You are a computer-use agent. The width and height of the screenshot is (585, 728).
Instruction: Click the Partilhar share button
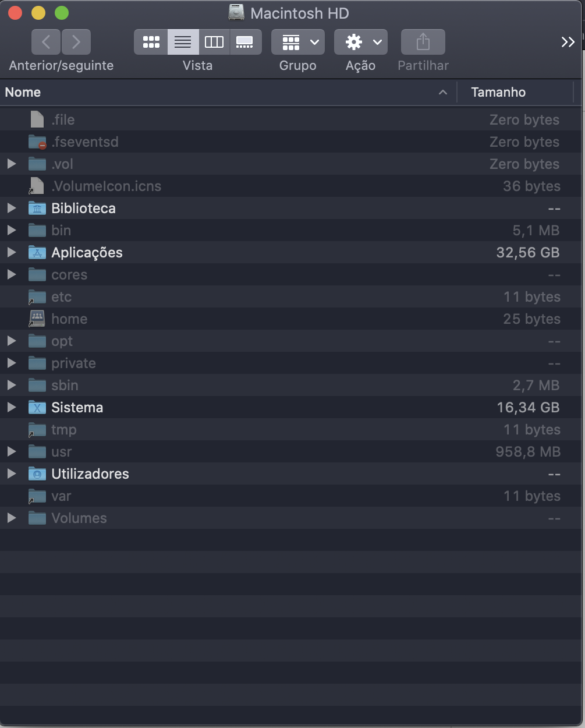point(423,42)
